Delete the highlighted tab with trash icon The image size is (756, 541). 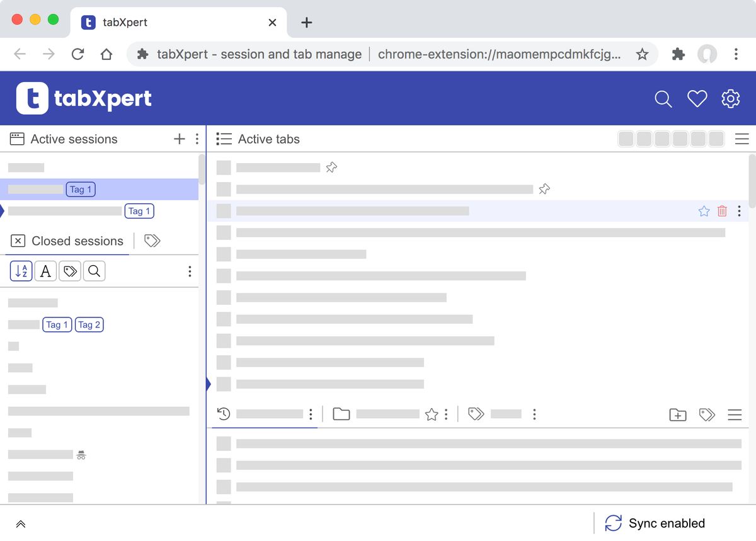[721, 211]
